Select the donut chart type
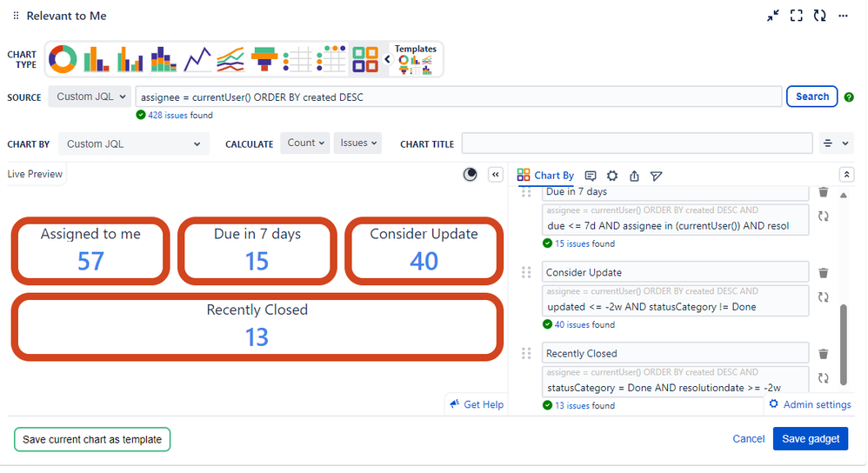The width and height of the screenshot is (868, 473). pyautogui.click(x=63, y=59)
